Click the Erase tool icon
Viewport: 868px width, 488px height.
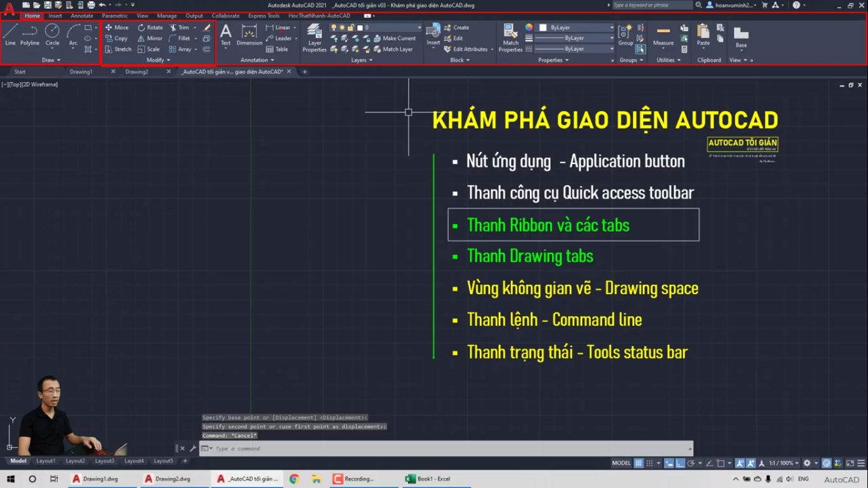click(207, 27)
